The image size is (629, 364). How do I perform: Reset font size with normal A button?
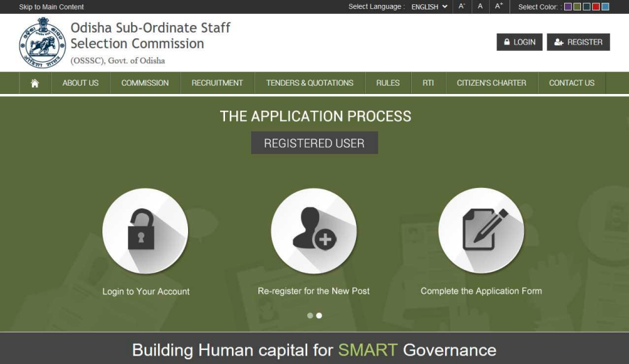(x=480, y=6)
